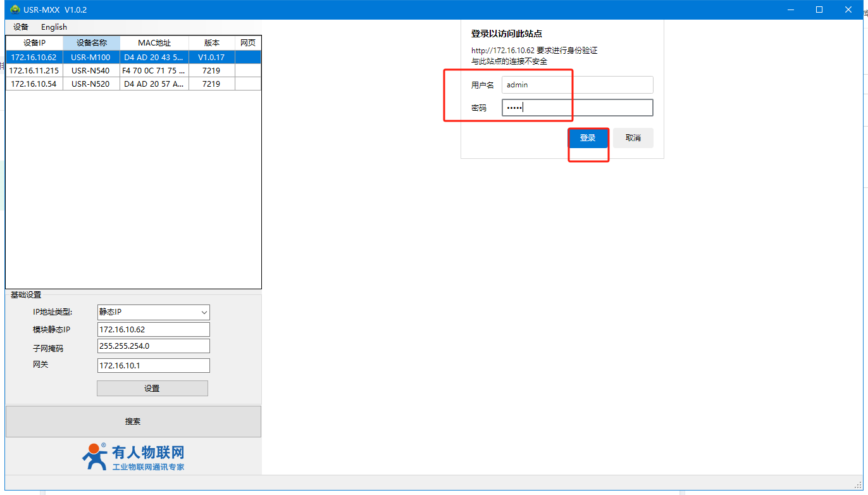Click the 网关 input field
The height and width of the screenshot is (495, 868).
pos(153,365)
